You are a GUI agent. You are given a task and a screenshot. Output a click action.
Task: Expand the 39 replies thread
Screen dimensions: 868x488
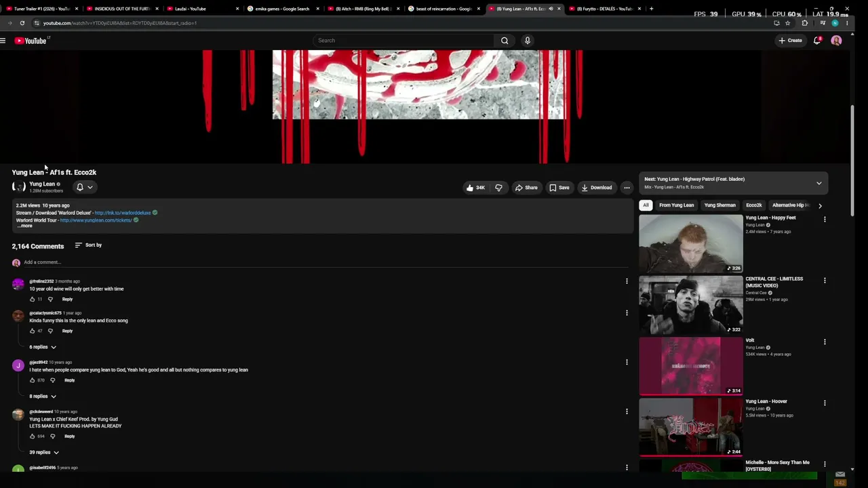point(44,452)
